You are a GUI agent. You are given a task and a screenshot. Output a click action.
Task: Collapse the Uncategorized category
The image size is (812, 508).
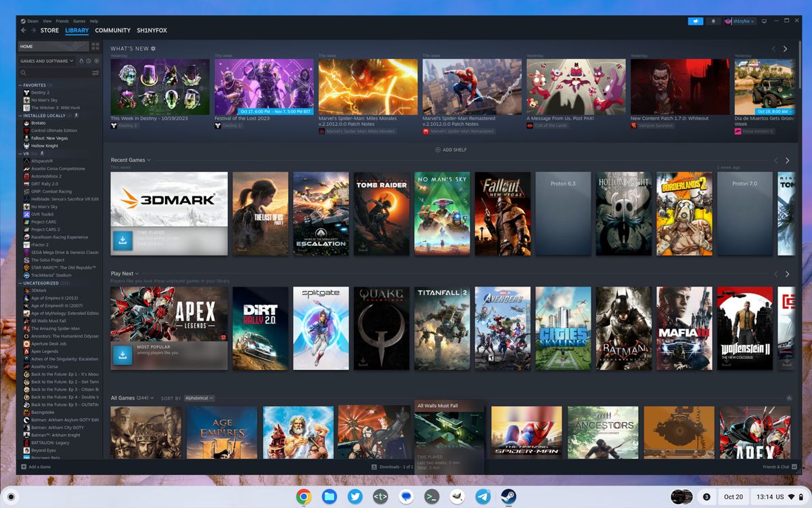point(20,283)
